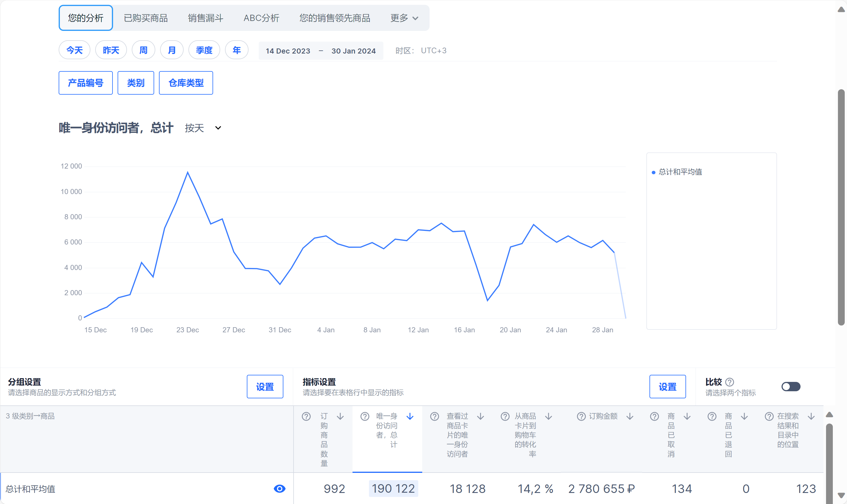Enable the 比较 comparison toggle switch
Viewport: 847px width, 504px height.
pos(791,386)
